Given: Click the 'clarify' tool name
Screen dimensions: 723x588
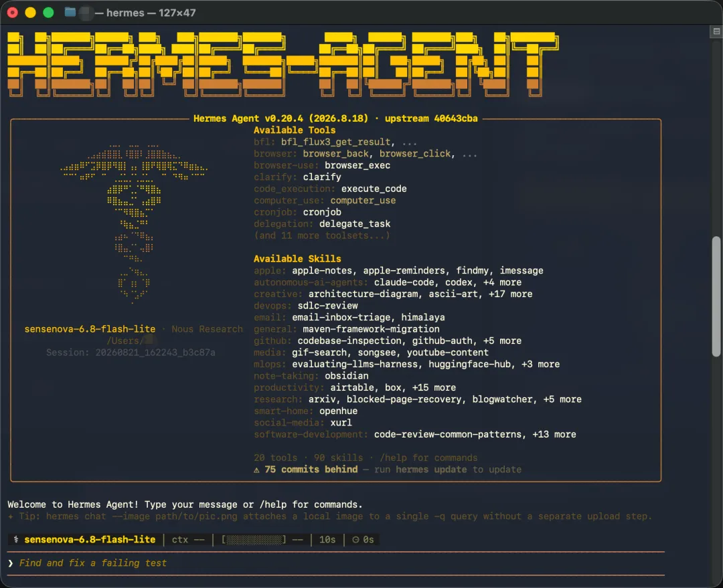Looking at the screenshot, I should coord(322,177).
